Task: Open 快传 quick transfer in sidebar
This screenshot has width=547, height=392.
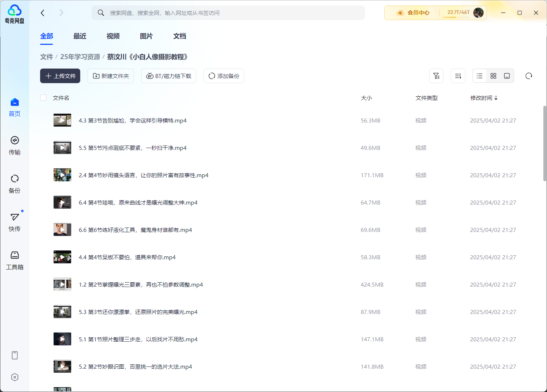Action: 15,222
